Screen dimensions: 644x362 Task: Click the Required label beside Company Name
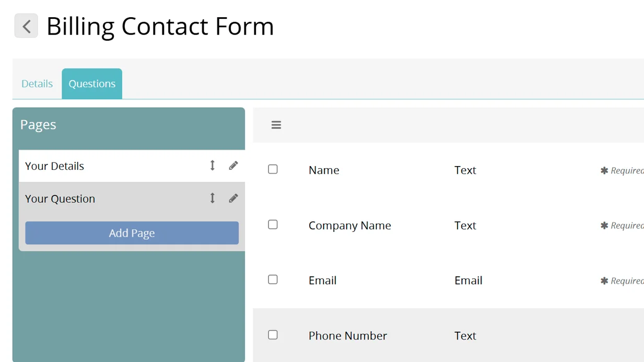tap(604, 225)
